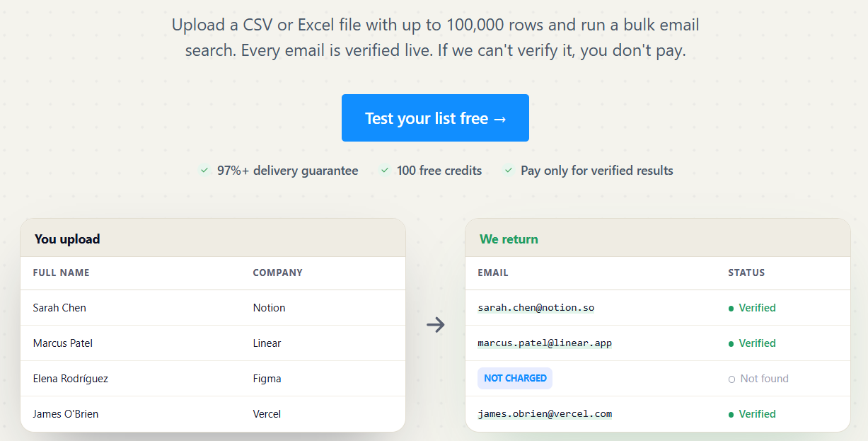Click the NOT CHARGED badge
This screenshot has width=868, height=441.
[x=515, y=378]
